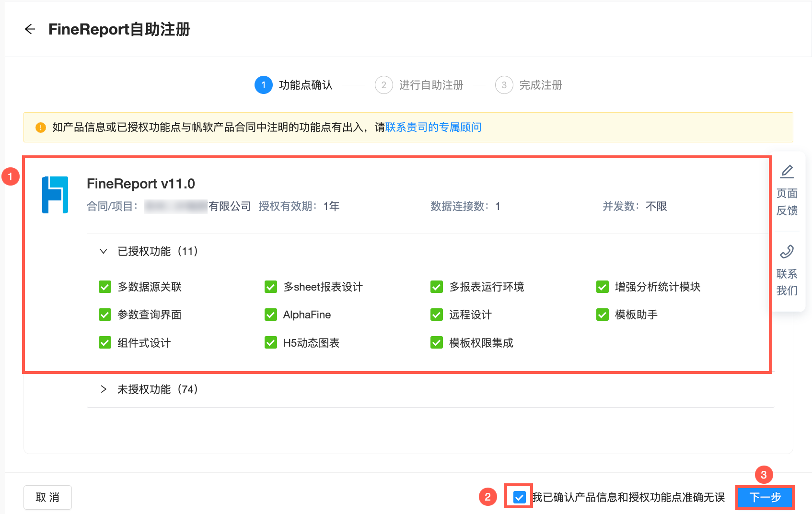
Task: Toggle the 多报表运行环境 checkbox
Action: point(437,287)
